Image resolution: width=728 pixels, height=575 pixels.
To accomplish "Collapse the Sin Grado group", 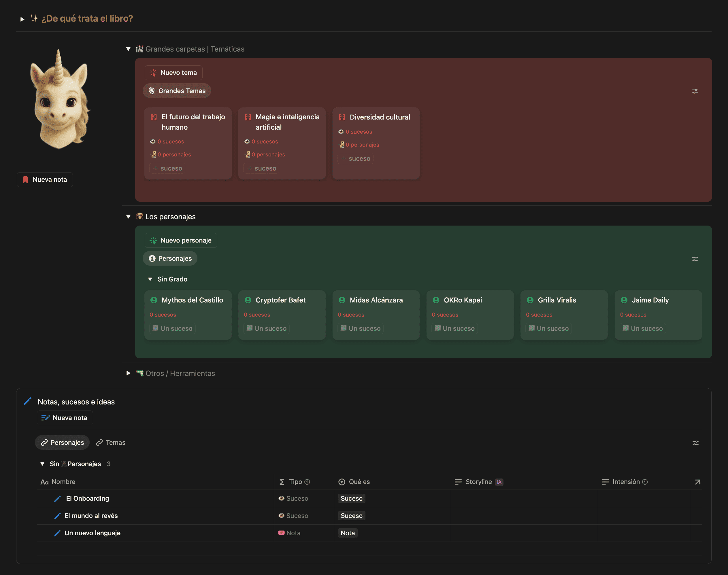I will tap(150, 279).
